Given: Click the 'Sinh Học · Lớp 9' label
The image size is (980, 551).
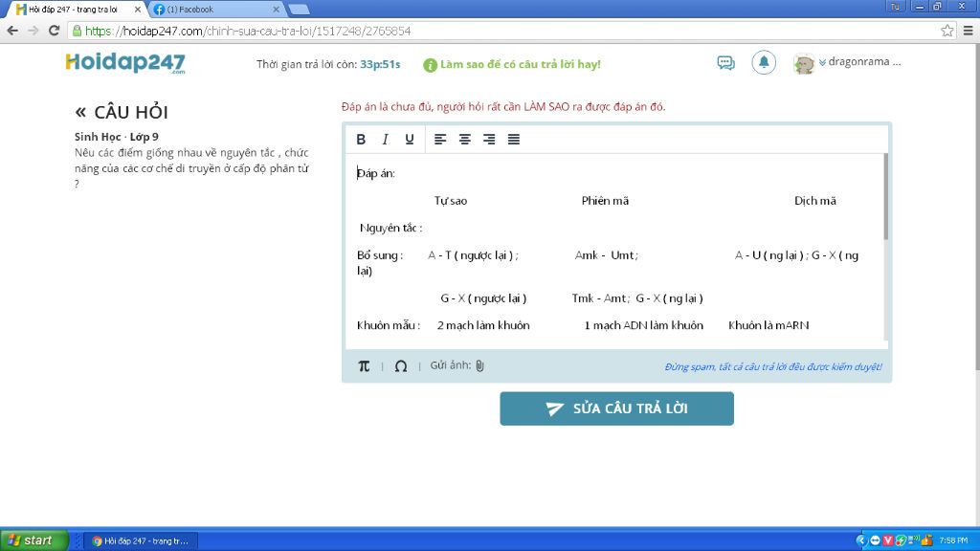Looking at the screenshot, I should point(116,137).
